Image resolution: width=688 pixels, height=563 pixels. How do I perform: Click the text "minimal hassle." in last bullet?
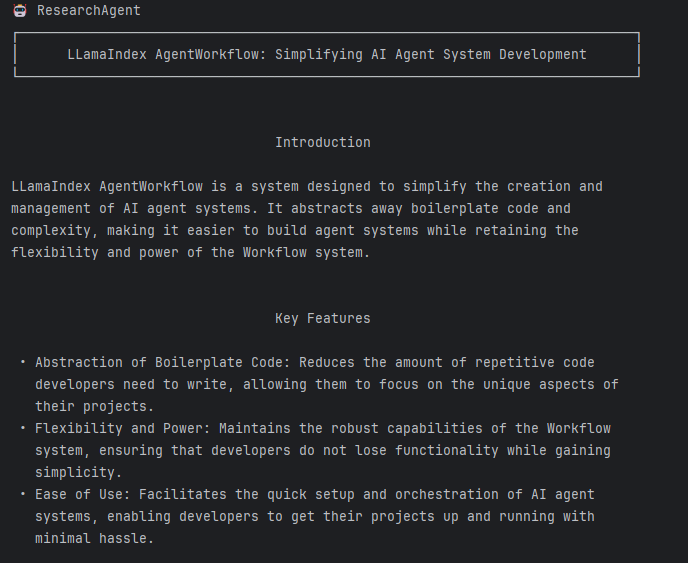(95, 538)
